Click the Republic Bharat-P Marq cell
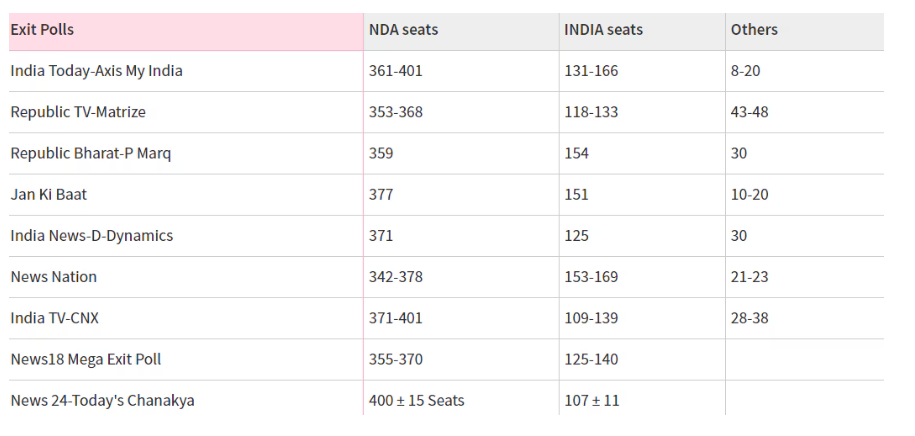 pyautogui.click(x=90, y=153)
